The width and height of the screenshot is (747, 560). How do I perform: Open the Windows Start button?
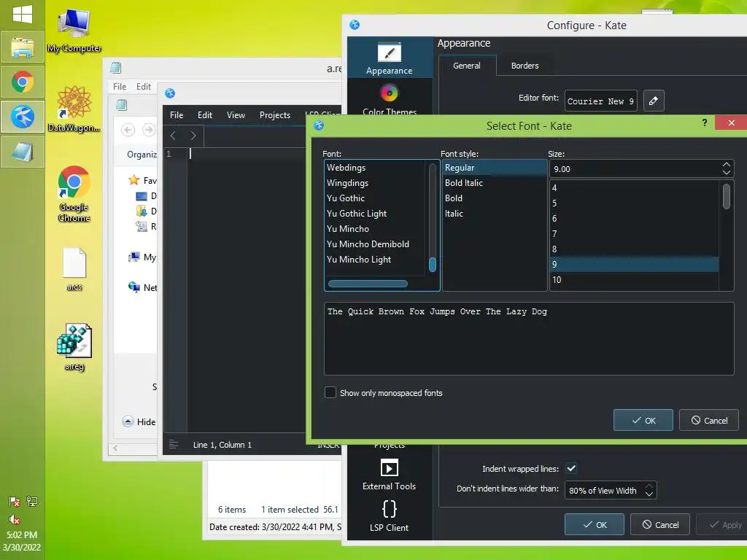[23, 14]
